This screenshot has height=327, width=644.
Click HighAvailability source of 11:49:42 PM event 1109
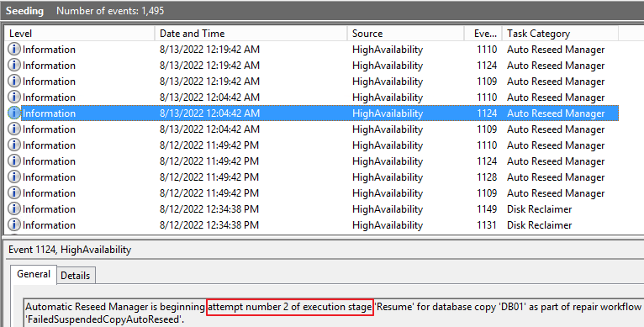point(388,193)
